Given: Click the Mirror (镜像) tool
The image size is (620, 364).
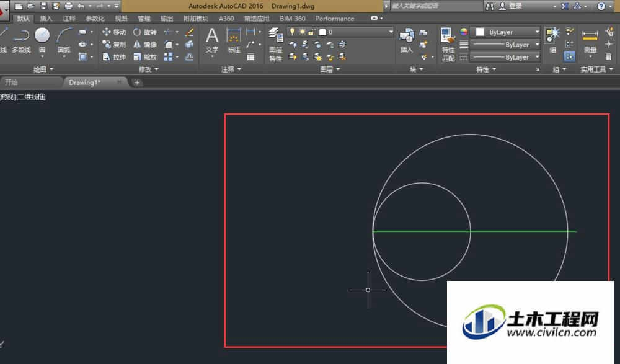Looking at the screenshot, I should pos(144,44).
